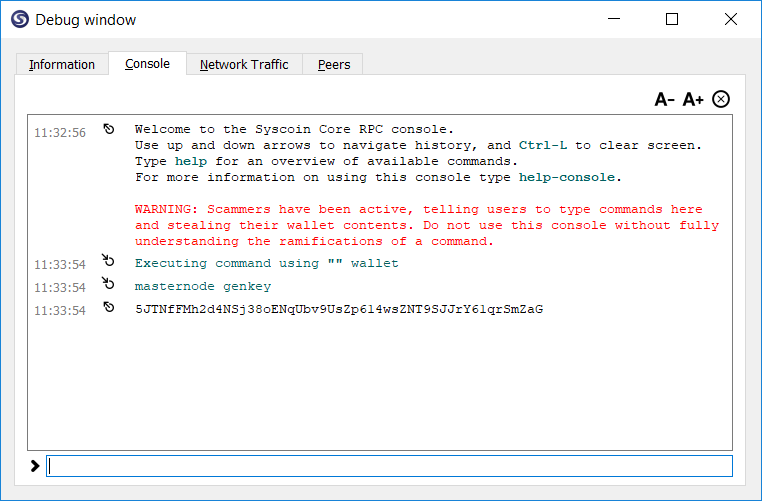Click the red WARNING scammers message

pyautogui.click(x=427, y=225)
